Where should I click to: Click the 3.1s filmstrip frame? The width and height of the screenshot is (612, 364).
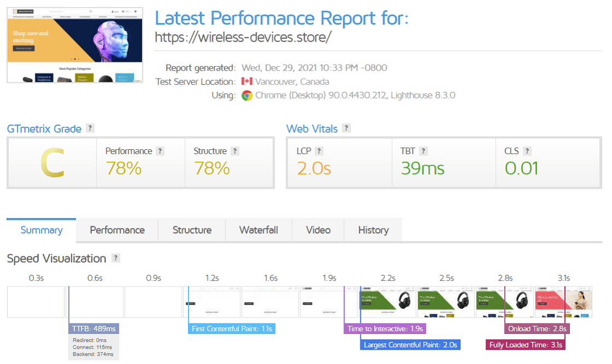[x=564, y=302]
